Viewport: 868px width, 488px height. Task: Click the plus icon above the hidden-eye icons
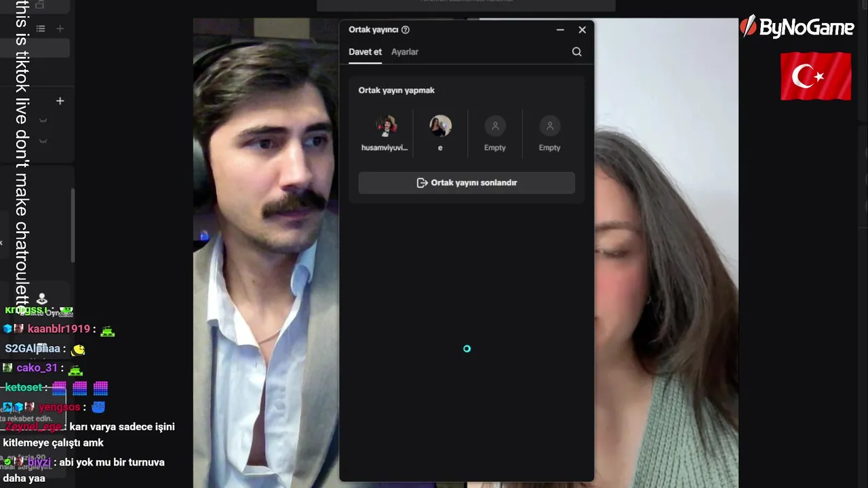tap(60, 101)
